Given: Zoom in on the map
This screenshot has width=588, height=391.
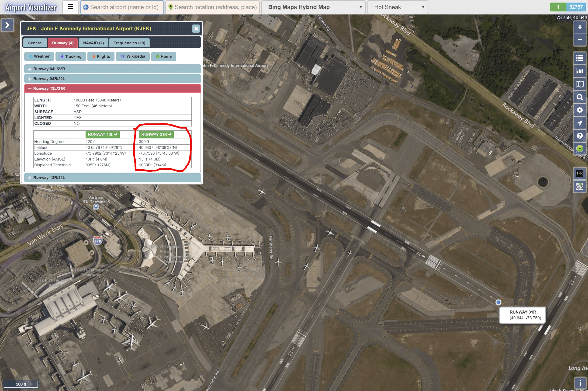Looking at the screenshot, I should click(580, 27).
